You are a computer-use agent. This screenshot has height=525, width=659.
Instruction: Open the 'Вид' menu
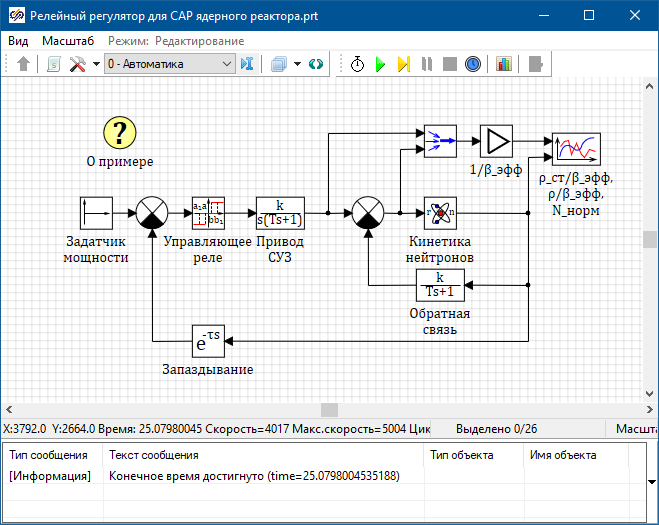click(18, 41)
